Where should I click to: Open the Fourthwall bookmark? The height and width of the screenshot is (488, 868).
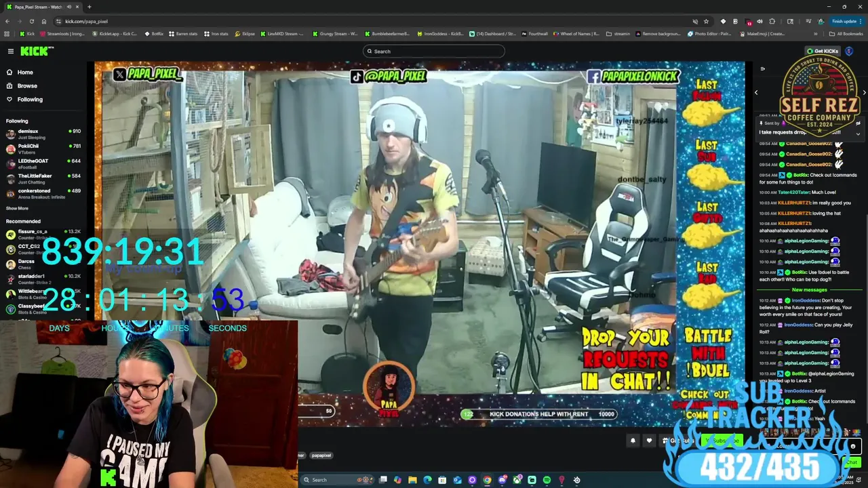click(534, 33)
